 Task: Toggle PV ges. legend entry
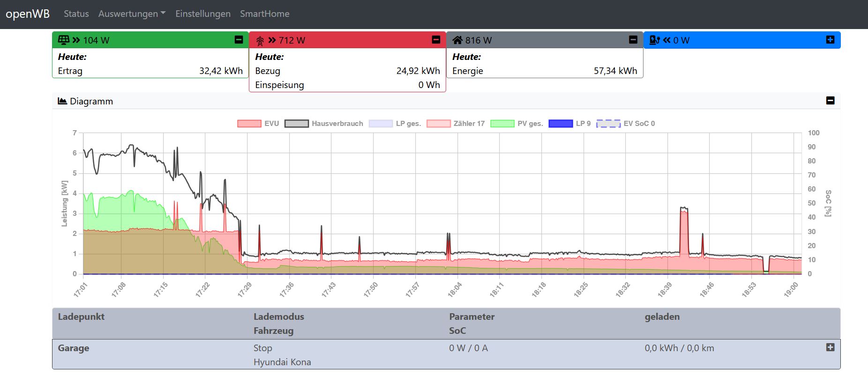(516, 124)
